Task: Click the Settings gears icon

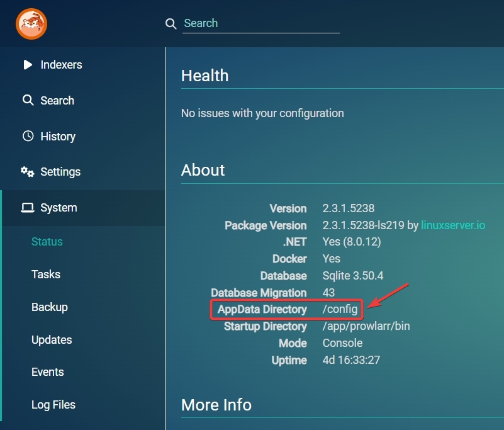Action: pos(28,172)
